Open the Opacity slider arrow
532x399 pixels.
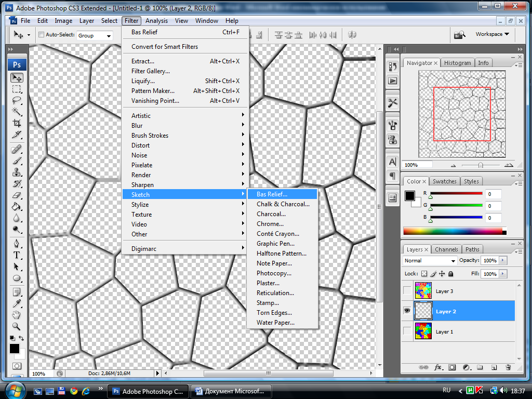click(x=503, y=260)
